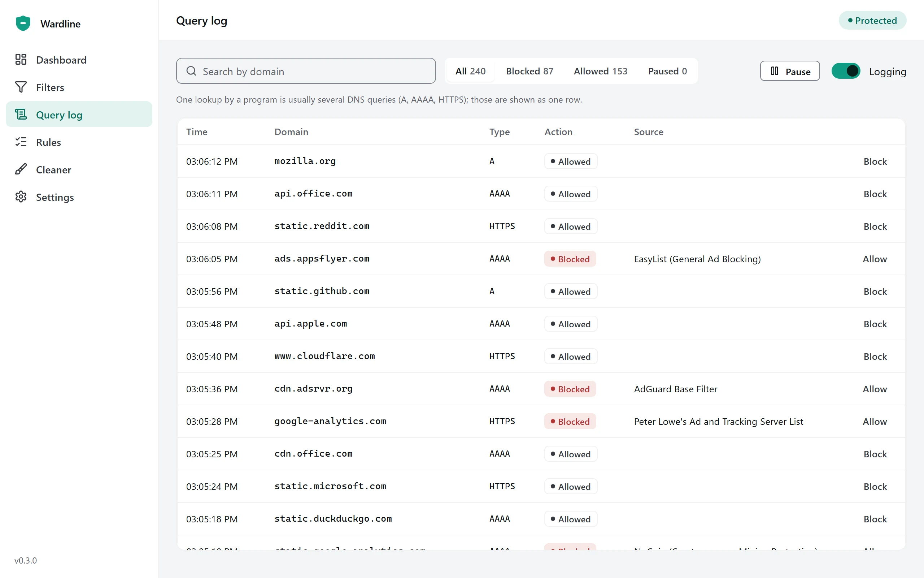Allow google-analytics.com

point(875,421)
